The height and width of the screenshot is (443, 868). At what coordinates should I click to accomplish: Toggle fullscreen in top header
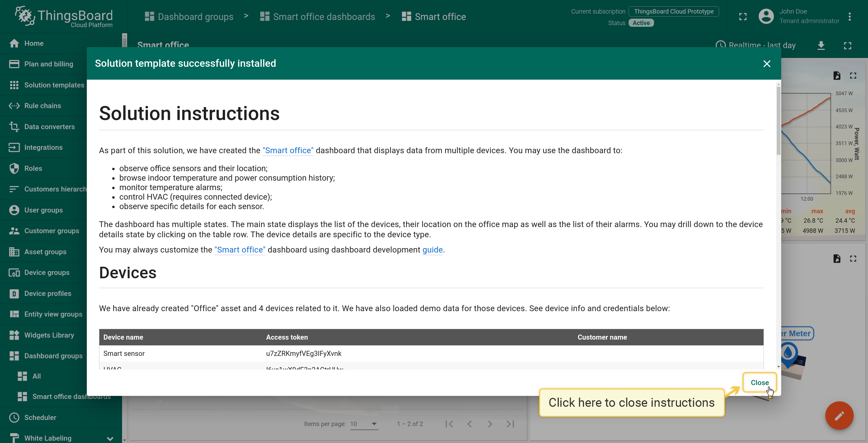743,17
